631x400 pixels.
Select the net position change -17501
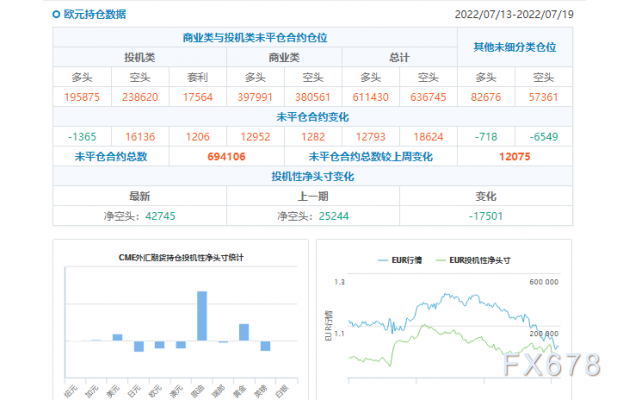(486, 216)
